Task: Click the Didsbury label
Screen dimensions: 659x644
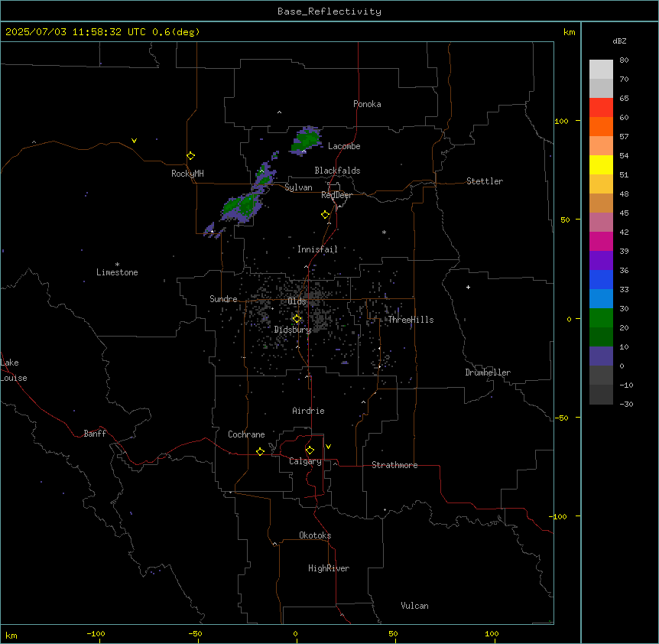Action: tap(293, 330)
